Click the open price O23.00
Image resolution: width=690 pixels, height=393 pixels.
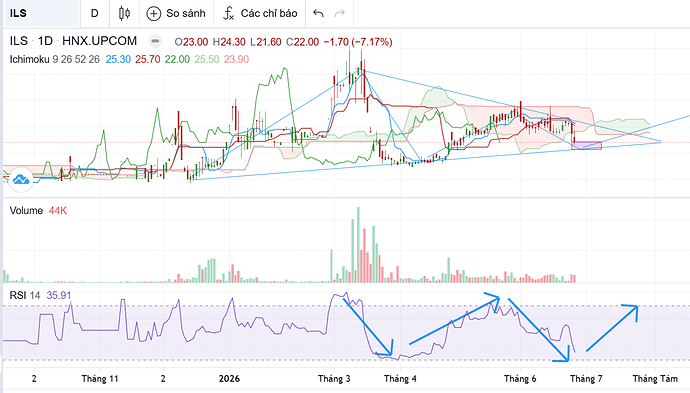coord(191,42)
